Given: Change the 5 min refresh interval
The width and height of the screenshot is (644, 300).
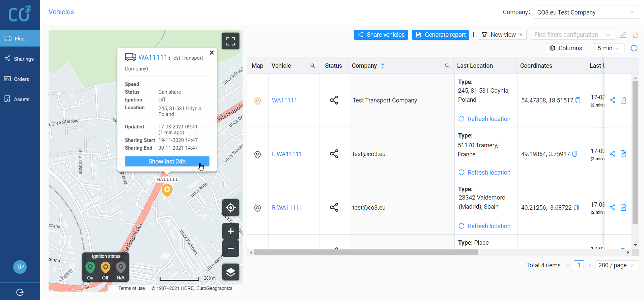Looking at the screenshot, I should pos(609,48).
